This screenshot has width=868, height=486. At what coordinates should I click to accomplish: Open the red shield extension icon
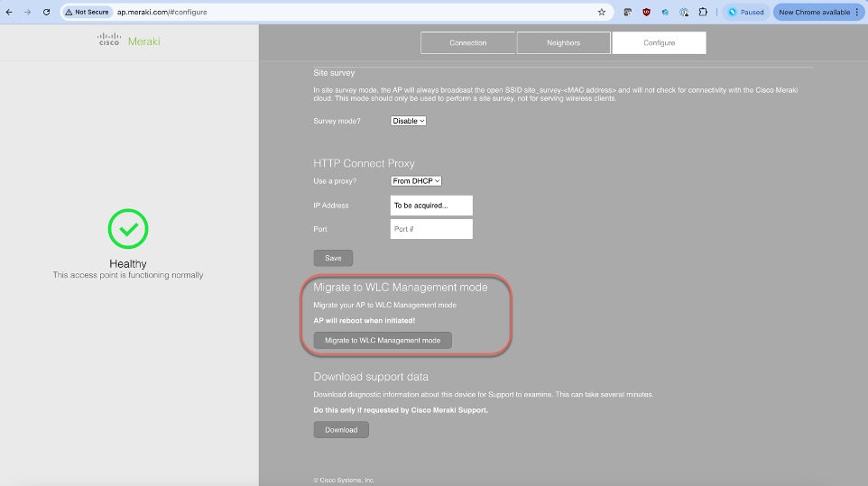coord(646,12)
